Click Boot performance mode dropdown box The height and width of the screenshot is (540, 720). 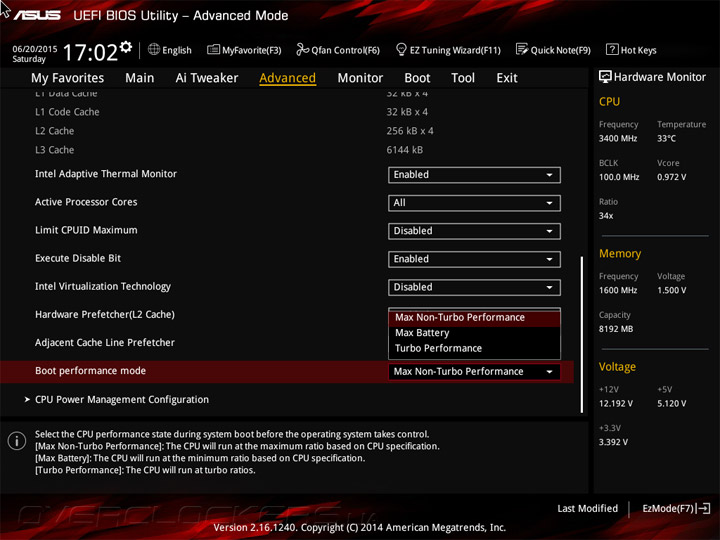coord(474,371)
